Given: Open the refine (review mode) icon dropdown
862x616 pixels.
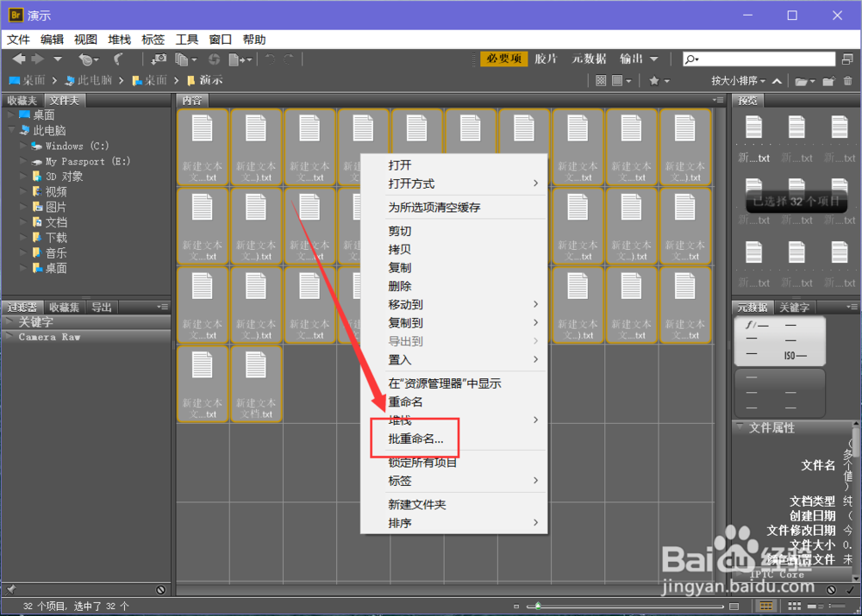Looking at the screenshot, I should [185, 59].
